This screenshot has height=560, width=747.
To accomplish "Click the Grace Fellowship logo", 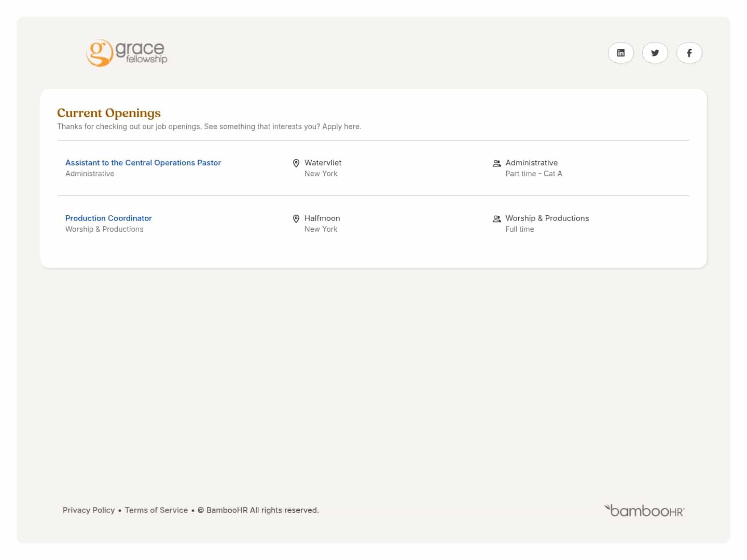I will (127, 53).
